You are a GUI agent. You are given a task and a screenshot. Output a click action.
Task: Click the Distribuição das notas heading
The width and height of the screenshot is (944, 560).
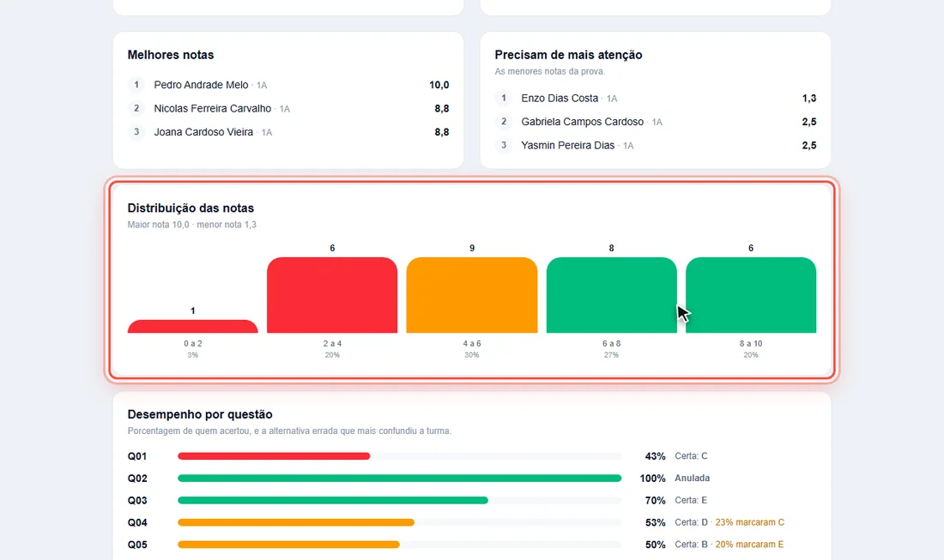[191, 208]
